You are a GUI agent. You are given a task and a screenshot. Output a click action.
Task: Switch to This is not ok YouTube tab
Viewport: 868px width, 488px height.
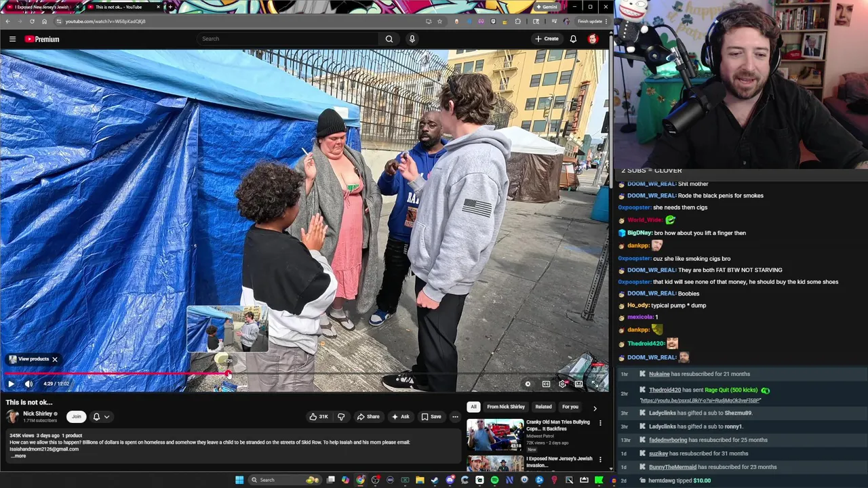point(122,7)
